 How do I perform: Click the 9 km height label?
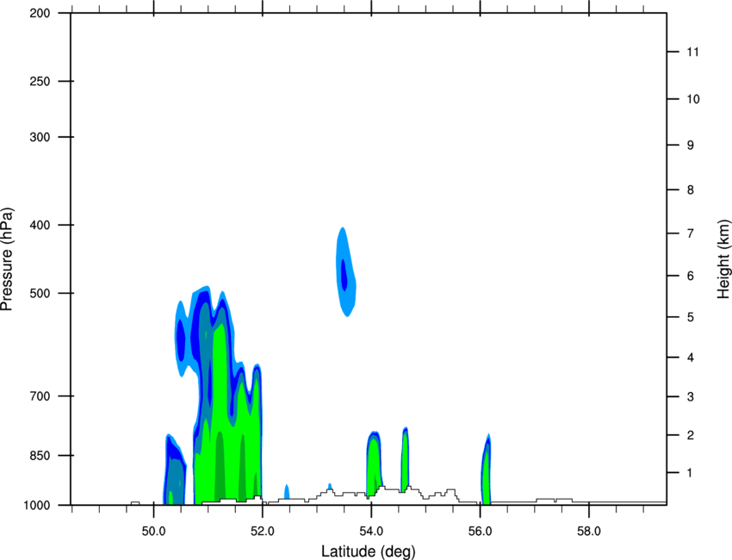coord(691,146)
